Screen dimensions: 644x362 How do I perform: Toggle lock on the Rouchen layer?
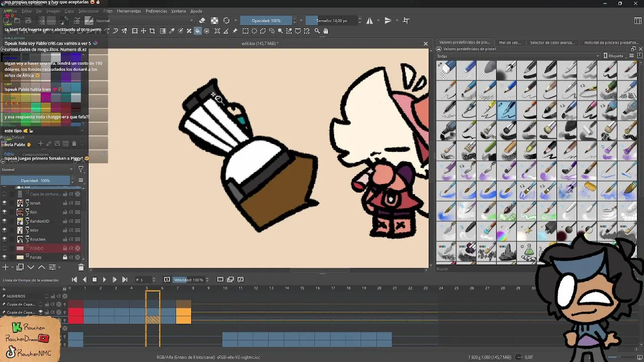65,239
